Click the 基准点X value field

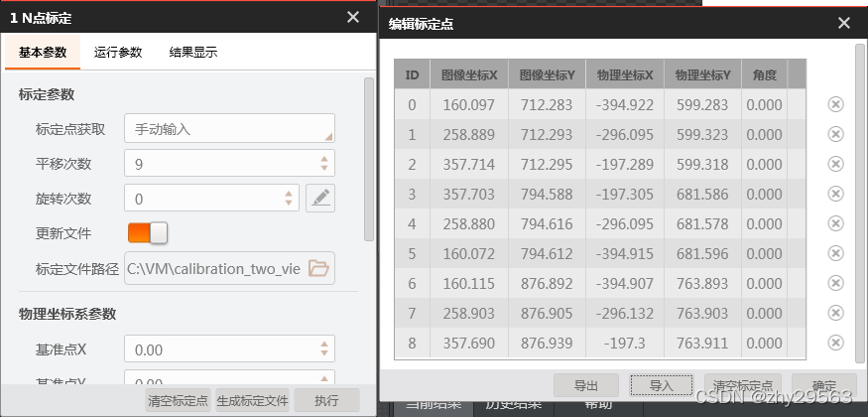click(230, 349)
